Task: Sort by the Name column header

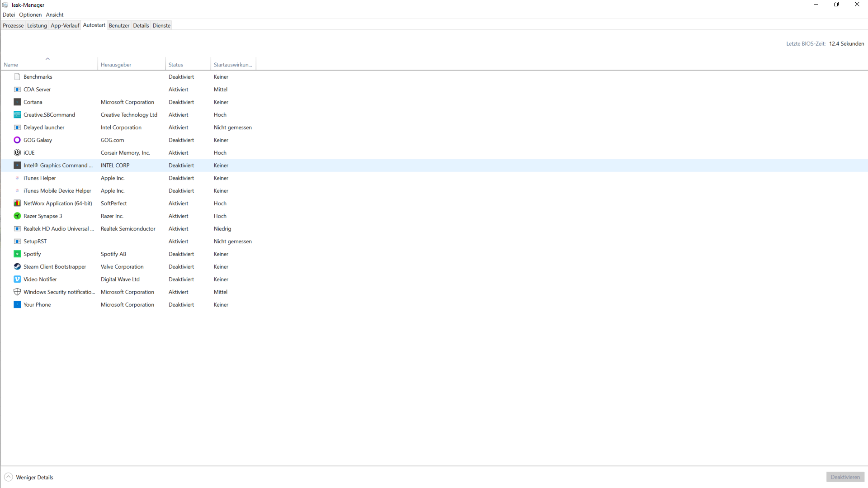Action: point(49,65)
